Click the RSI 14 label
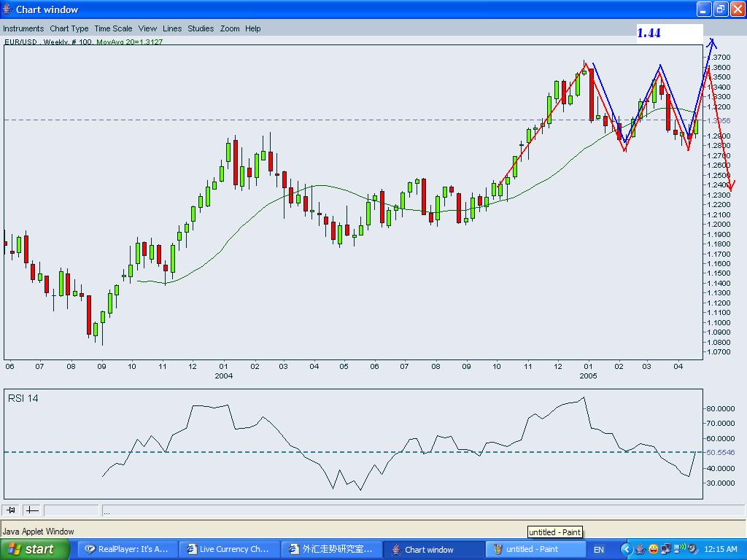The image size is (747, 560). tap(23, 398)
